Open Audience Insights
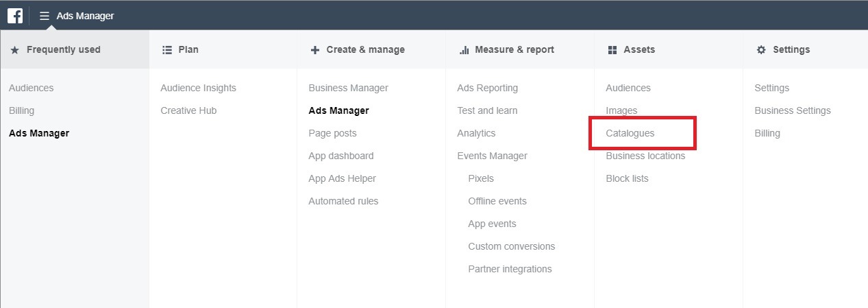Viewport: 868px width, 308px height. pyautogui.click(x=199, y=88)
